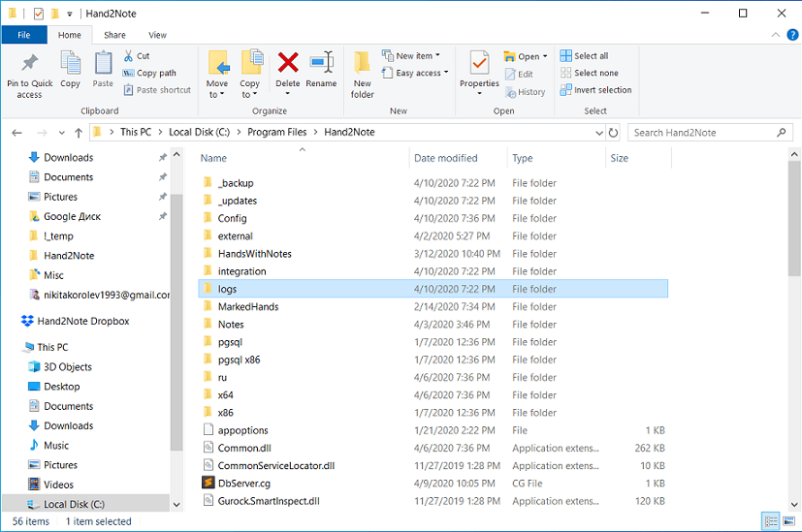Sort by the Size column header
The height and width of the screenshot is (532, 802).
point(619,158)
